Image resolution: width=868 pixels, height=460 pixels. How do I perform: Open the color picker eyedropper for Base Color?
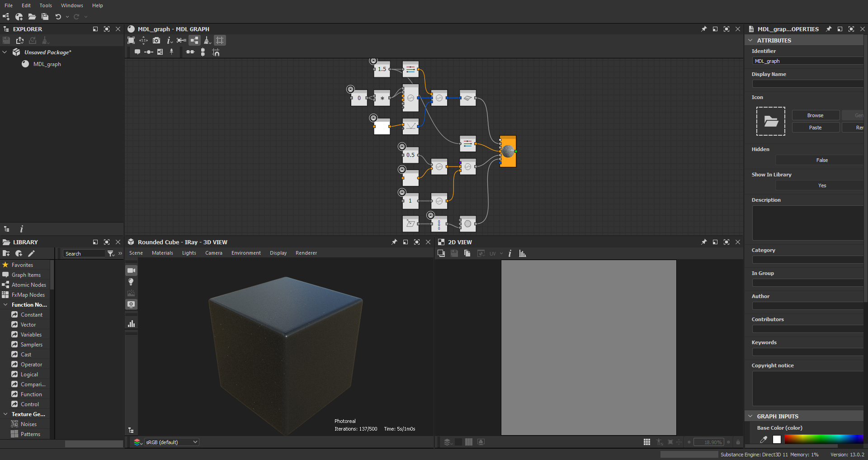pyautogui.click(x=764, y=439)
